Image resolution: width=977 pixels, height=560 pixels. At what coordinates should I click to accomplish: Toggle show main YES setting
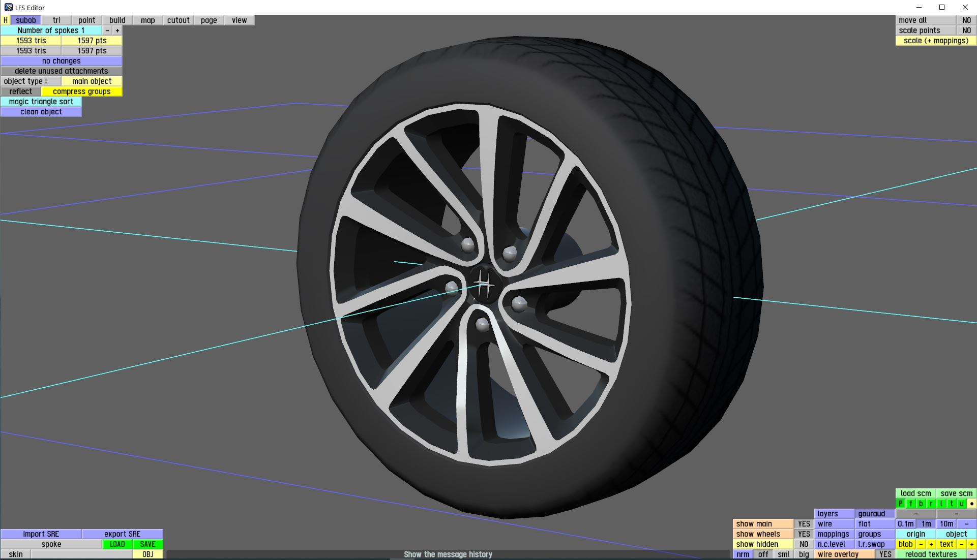(x=804, y=524)
